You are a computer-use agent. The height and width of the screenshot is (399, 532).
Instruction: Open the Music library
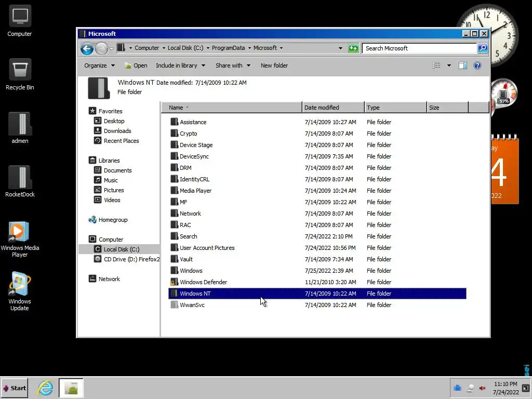[x=111, y=180]
